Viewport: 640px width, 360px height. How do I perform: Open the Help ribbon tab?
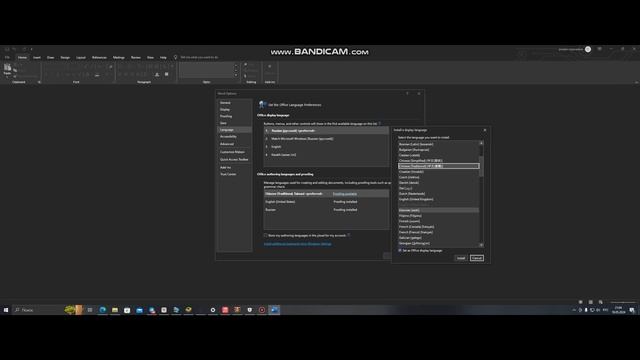pyautogui.click(x=163, y=58)
